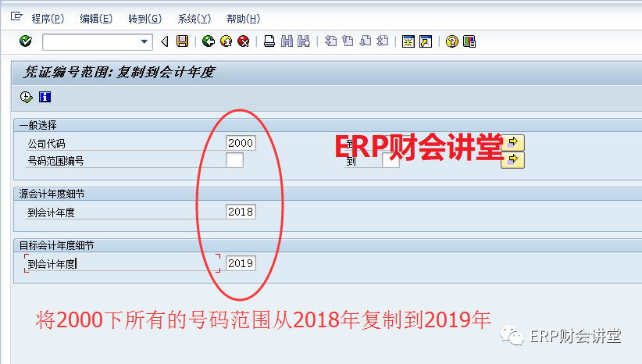Go to Previous Page icon
Viewport: 642px width, 364px height.
click(x=348, y=41)
